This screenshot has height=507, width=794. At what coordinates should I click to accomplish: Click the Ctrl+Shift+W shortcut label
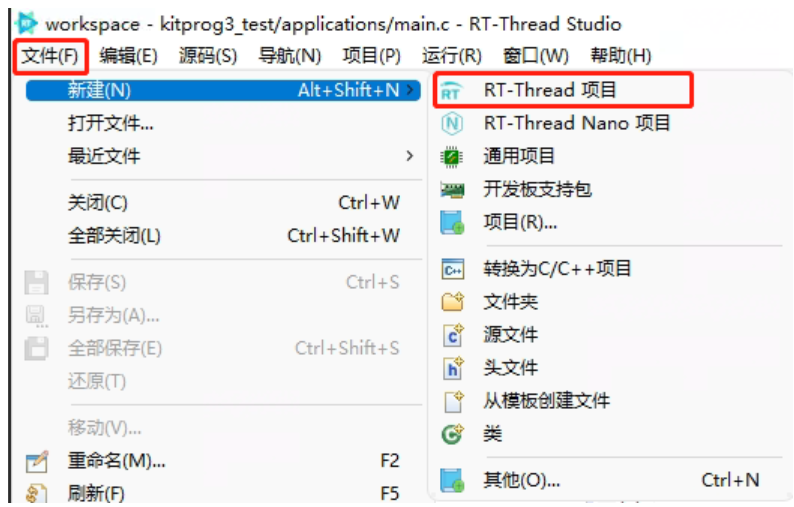343,236
